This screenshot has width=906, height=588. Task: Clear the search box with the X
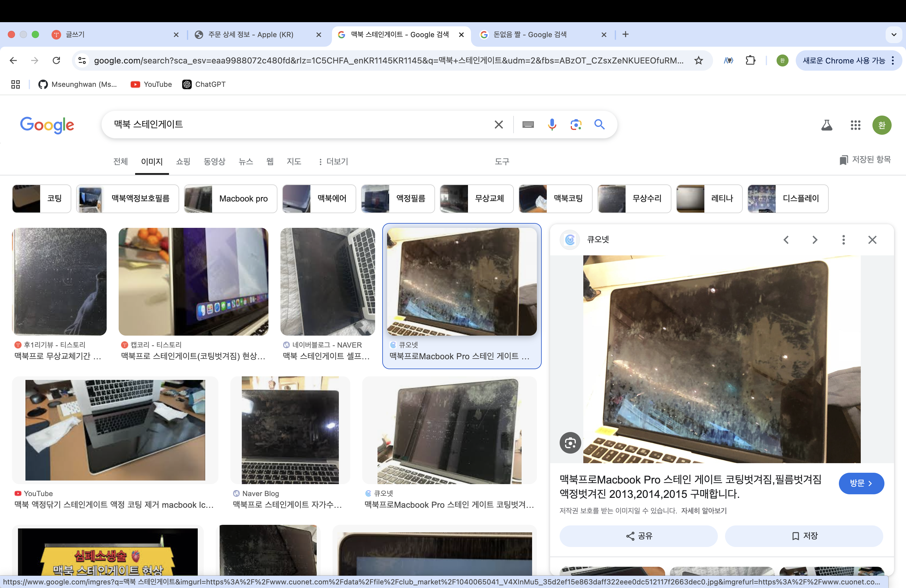click(499, 124)
